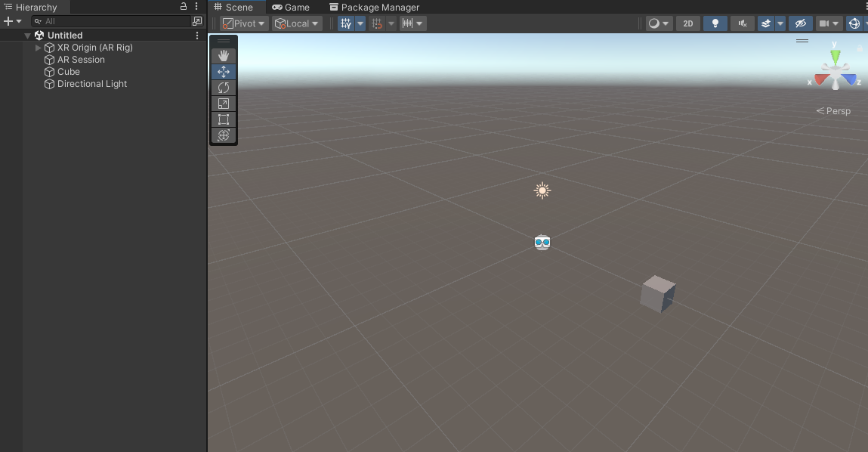Click the green Y axis cone on gizmo

pos(836,56)
